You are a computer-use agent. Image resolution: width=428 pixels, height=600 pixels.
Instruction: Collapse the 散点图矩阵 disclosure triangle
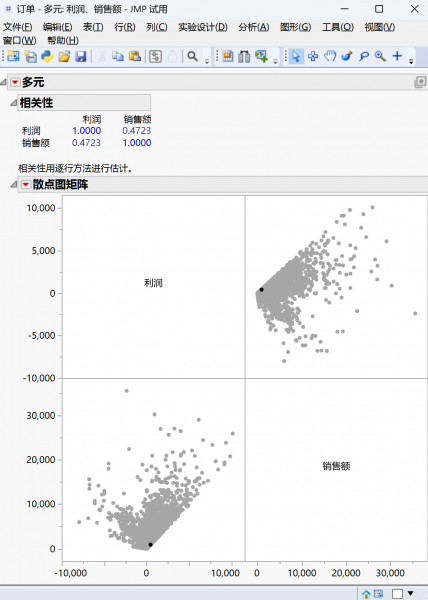13,184
